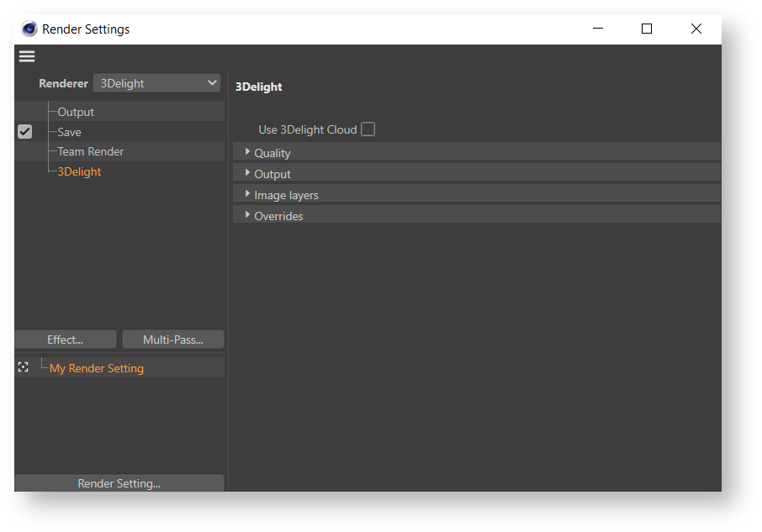Viewport: 762px width, 532px height.
Task: Expand the Quality section
Action: coord(247,152)
